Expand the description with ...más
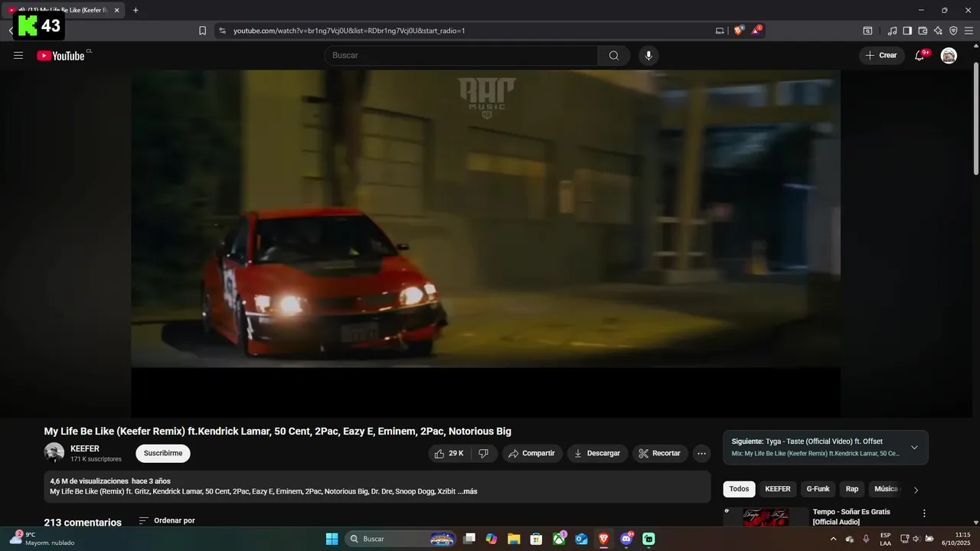Image resolution: width=980 pixels, height=551 pixels. pyautogui.click(x=468, y=491)
